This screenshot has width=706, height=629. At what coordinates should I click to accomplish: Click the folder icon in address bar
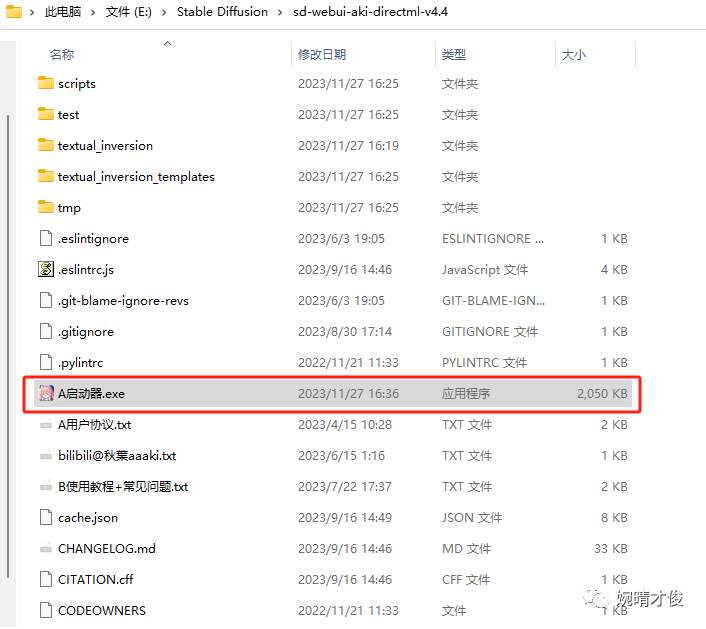14,11
